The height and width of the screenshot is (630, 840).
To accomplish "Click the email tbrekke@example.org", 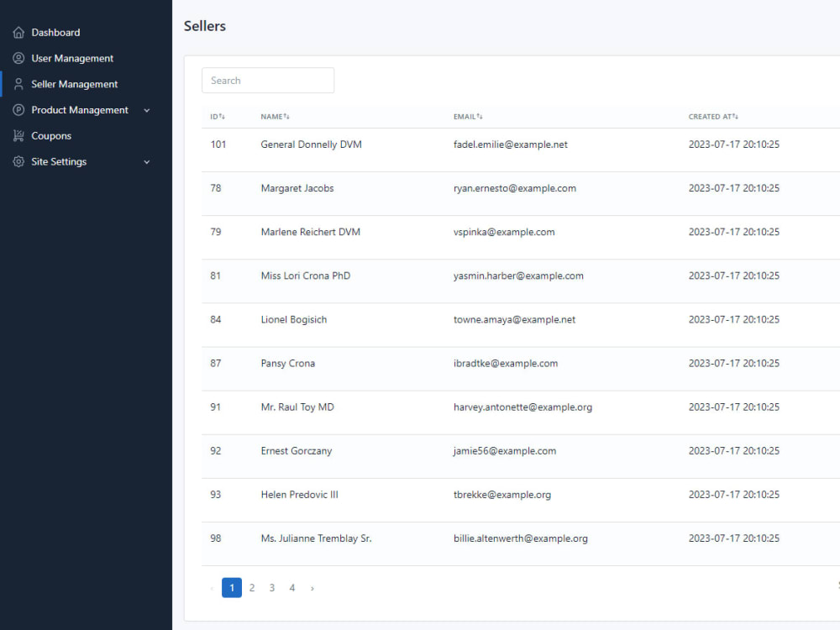I will [x=502, y=495].
